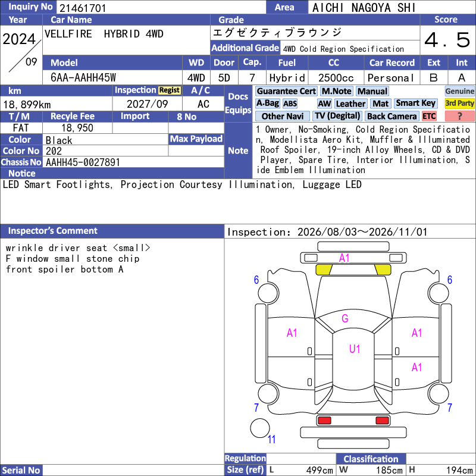Click the transmission value FAT
The height and width of the screenshot is (476, 476).
[x=21, y=128]
